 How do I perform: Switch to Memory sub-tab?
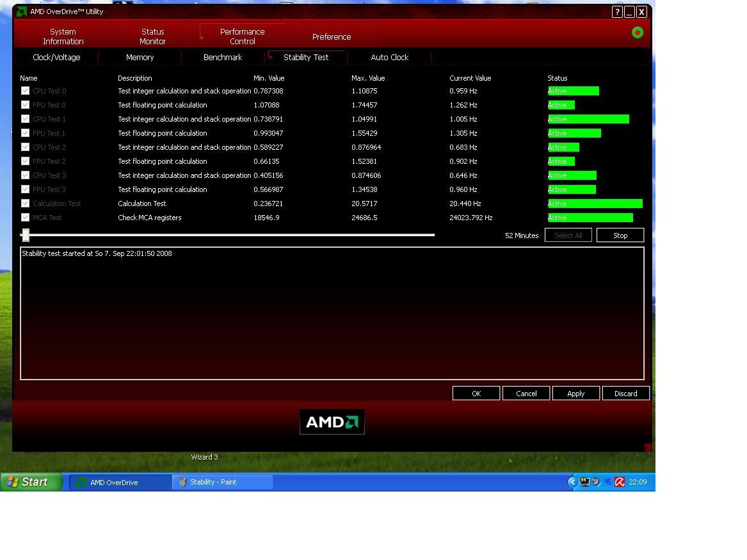140,57
